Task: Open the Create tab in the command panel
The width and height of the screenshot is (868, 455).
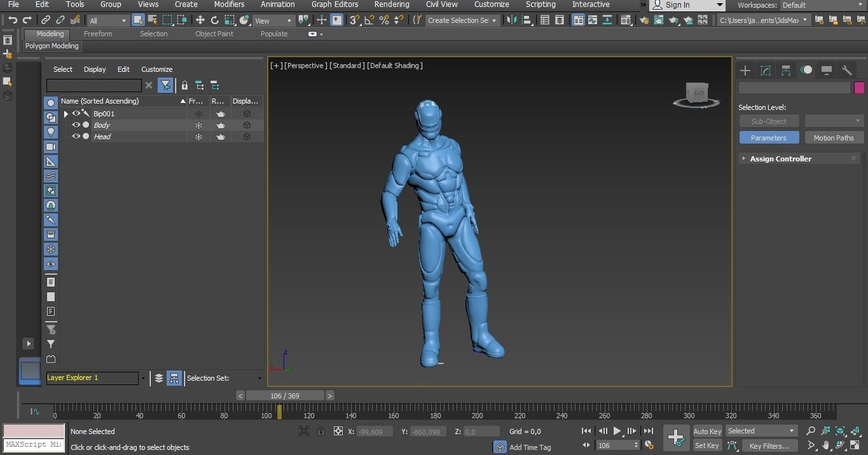Action: (x=745, y=71)
